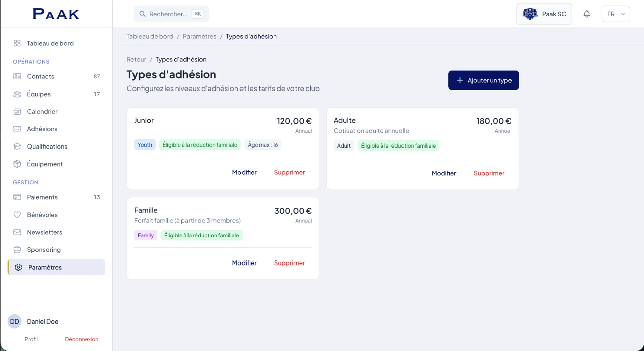Screen dimensions: 644x351
Task: Open Tableau de bord in sidebar
Action: point(56,43)
